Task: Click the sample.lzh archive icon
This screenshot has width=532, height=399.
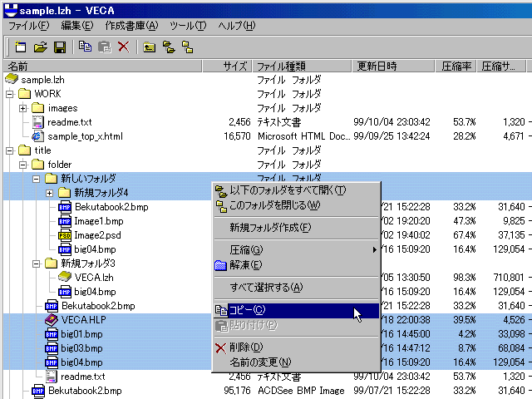Action: [x=12, y=80]
